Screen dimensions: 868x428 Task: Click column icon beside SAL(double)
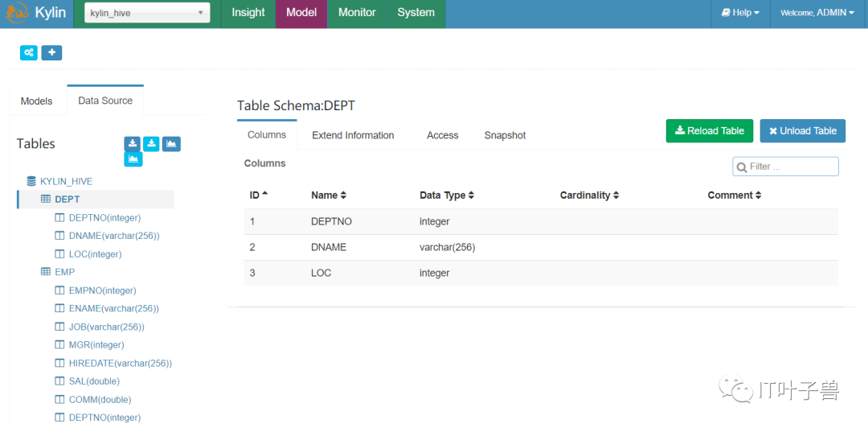point(59,381)
